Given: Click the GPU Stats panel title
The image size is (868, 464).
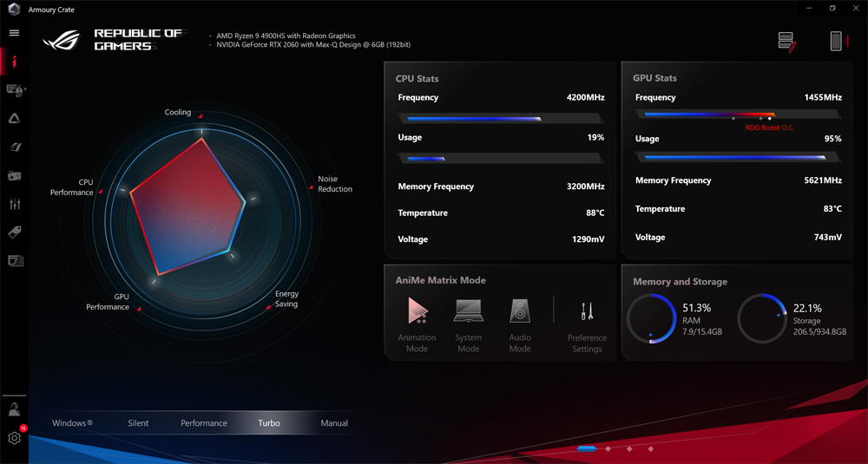Looking at the screenshot, I should [654, 78].
